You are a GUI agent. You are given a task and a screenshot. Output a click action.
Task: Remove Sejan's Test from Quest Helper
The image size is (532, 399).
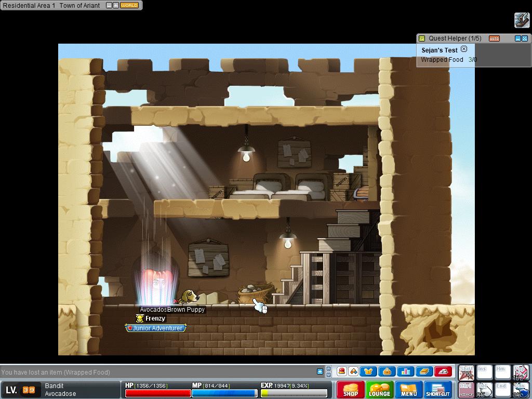click(464, 49)
